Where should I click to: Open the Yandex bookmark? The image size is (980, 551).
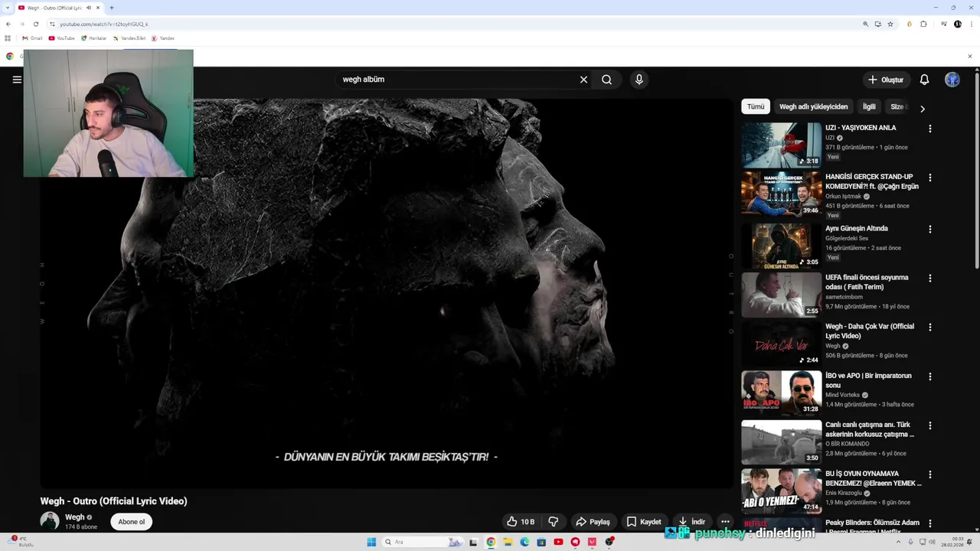pyautogui.click(x=162, y=38)
